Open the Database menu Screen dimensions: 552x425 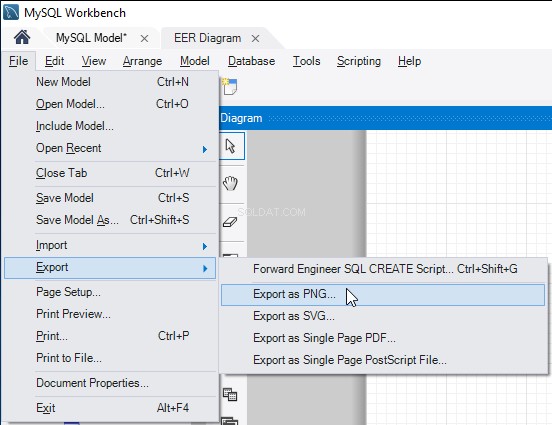coord(251,61)
